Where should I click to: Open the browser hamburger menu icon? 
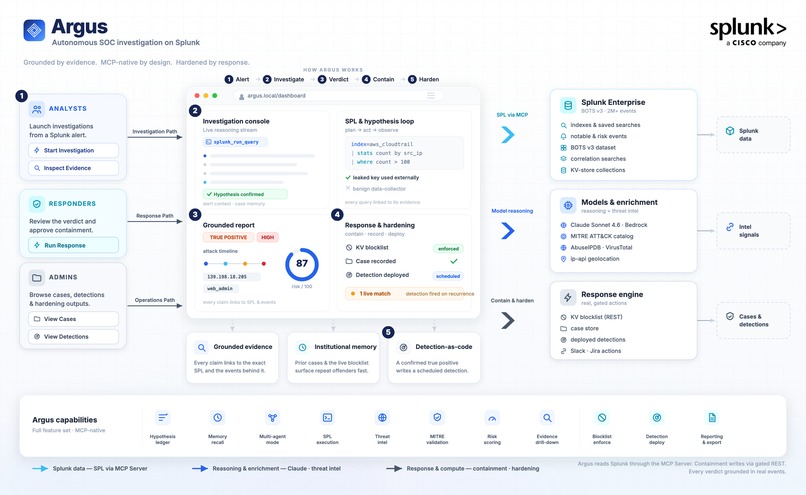(431, 96)
